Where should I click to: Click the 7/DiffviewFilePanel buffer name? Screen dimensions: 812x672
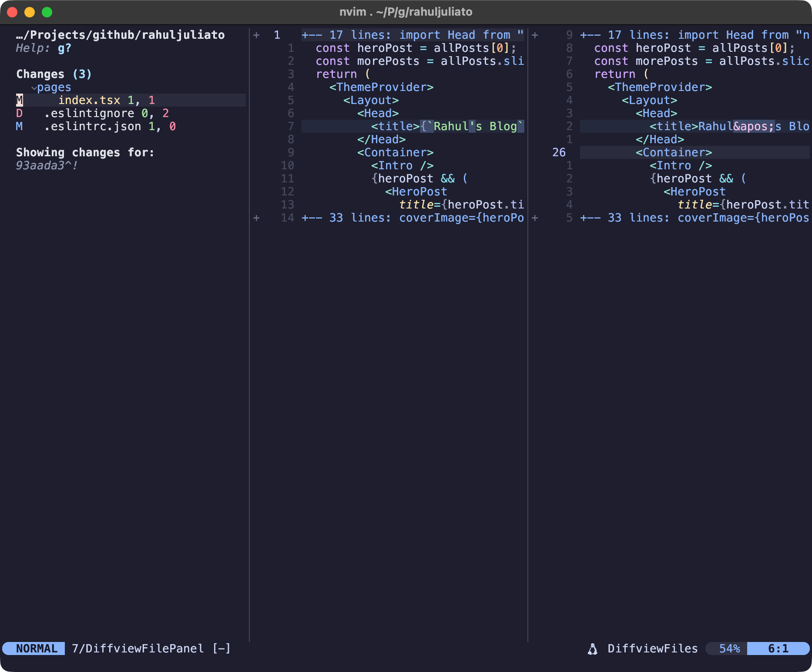pos(138,648)
